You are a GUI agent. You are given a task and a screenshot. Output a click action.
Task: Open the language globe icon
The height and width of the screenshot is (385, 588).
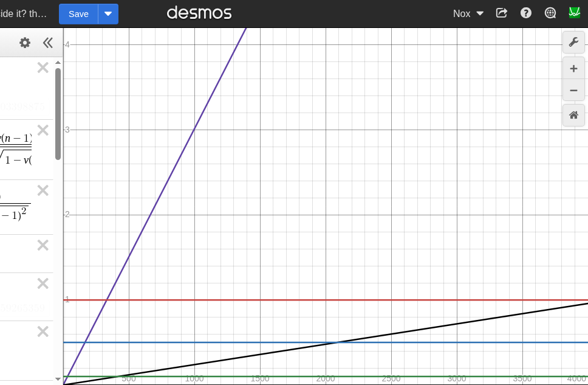click(x=550, y=13)
